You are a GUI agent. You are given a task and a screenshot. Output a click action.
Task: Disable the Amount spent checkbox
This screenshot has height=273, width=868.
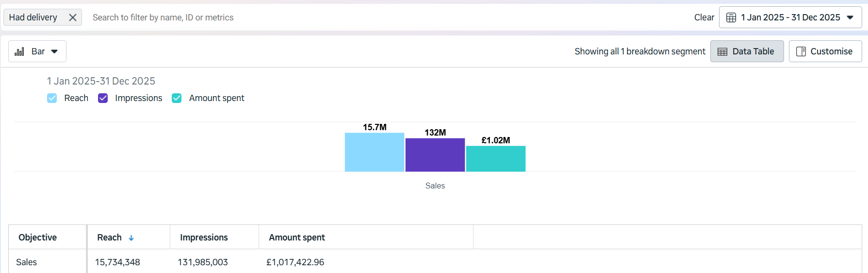[x=177, y=98]
